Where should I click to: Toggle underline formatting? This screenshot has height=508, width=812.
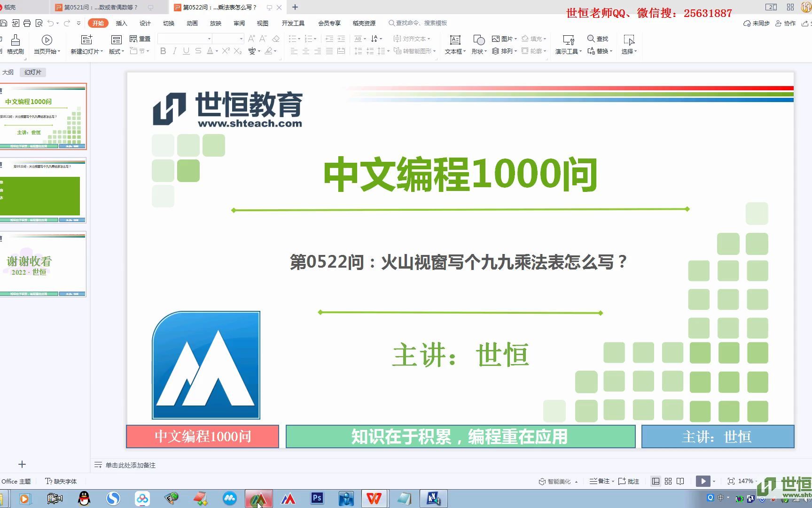click(x=186, y=52)
